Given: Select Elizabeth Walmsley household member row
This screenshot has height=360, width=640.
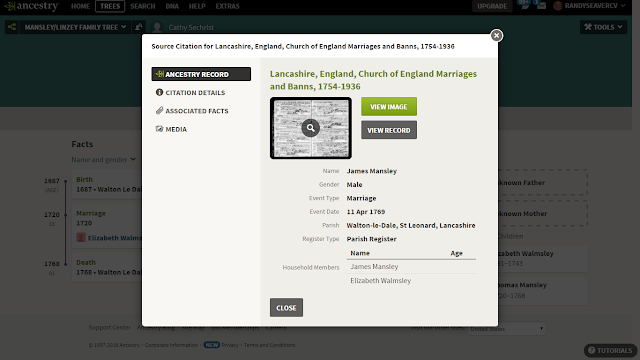Looking at the screenshot, I should pos(411,281).
